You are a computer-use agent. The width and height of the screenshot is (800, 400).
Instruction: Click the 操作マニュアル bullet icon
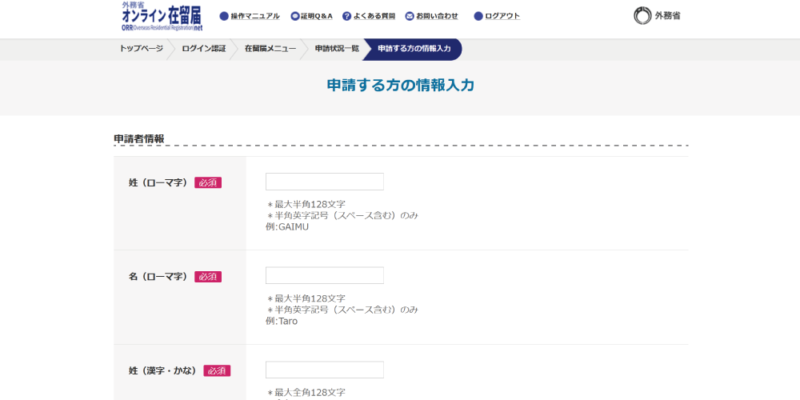tap(223, 17)
